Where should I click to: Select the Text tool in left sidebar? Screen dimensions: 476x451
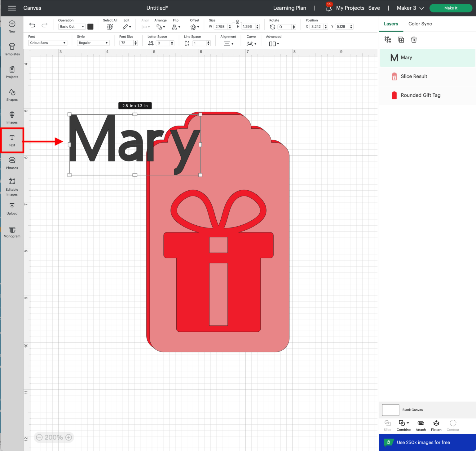(x=12, y=140)
